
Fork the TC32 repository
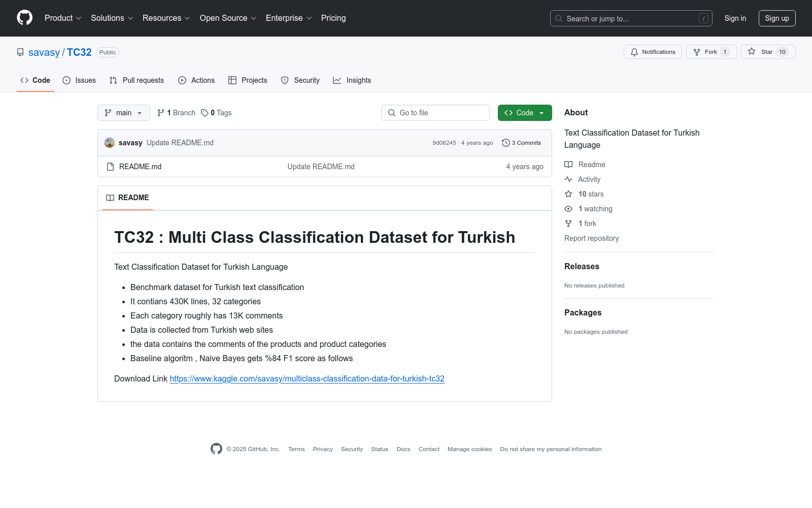click(712, 52)
